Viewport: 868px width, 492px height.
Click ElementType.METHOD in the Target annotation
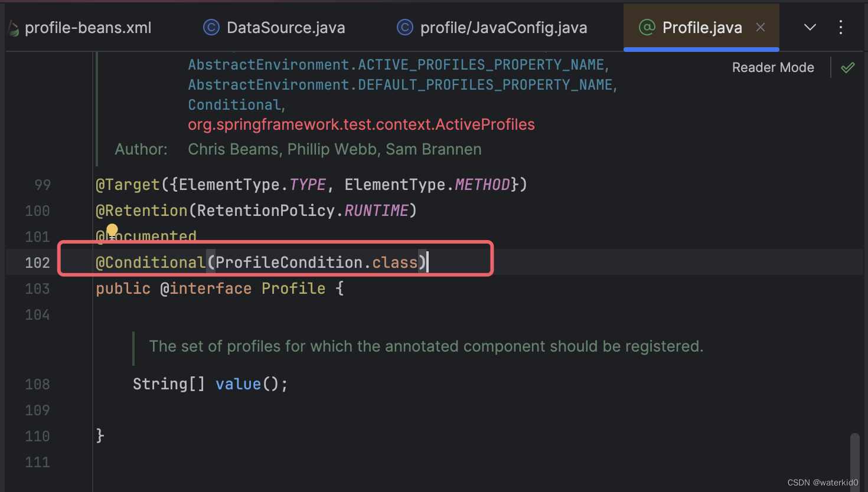tap(427, 185)
